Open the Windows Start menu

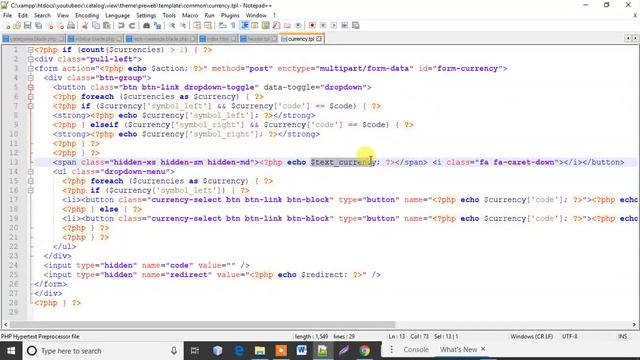point(11,351)
